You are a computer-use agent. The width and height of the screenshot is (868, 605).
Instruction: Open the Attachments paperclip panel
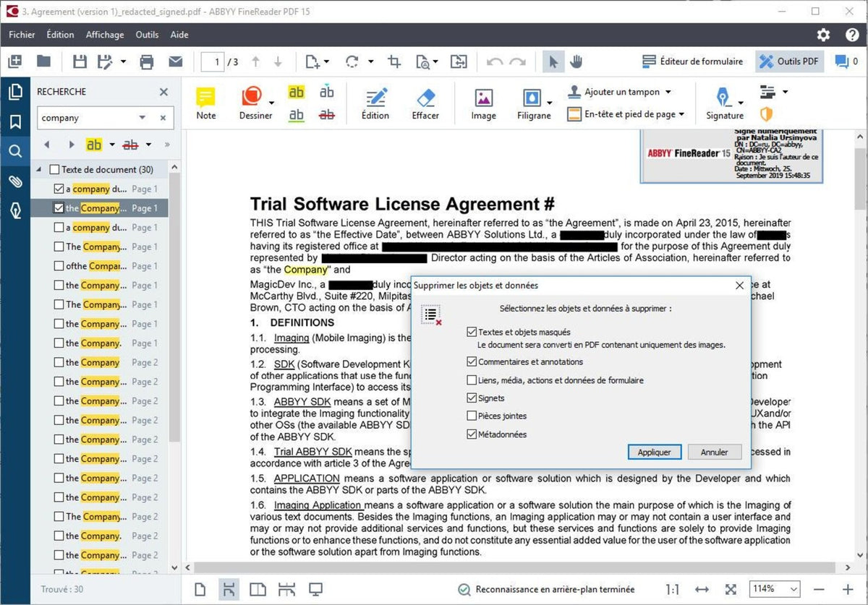click(14, 181)
